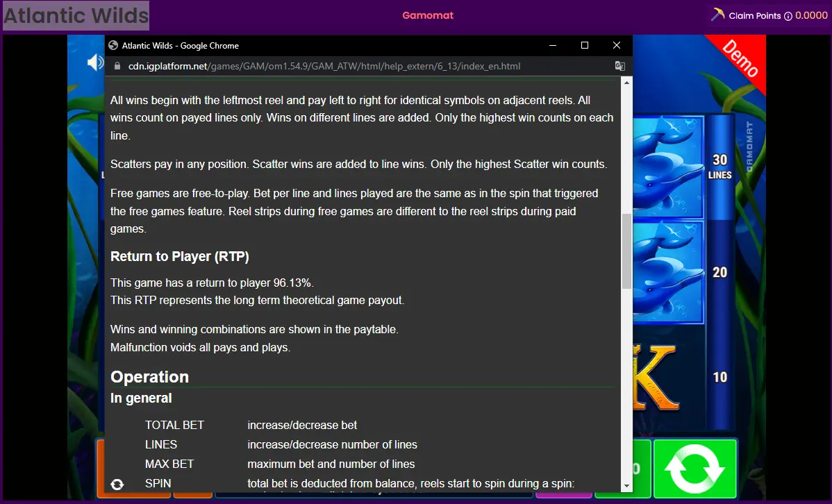This screenshot has height=504, width=832.
Task: Click the scrollbar up arrow
Action: [626, 83]
